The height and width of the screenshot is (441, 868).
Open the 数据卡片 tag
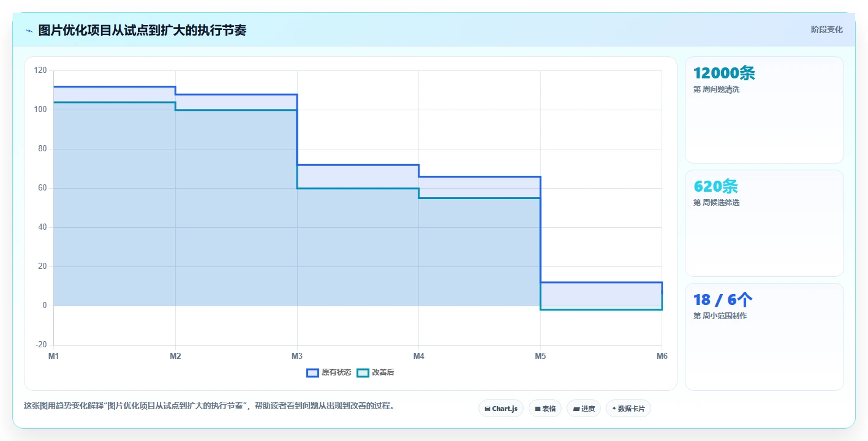[628, 409]
